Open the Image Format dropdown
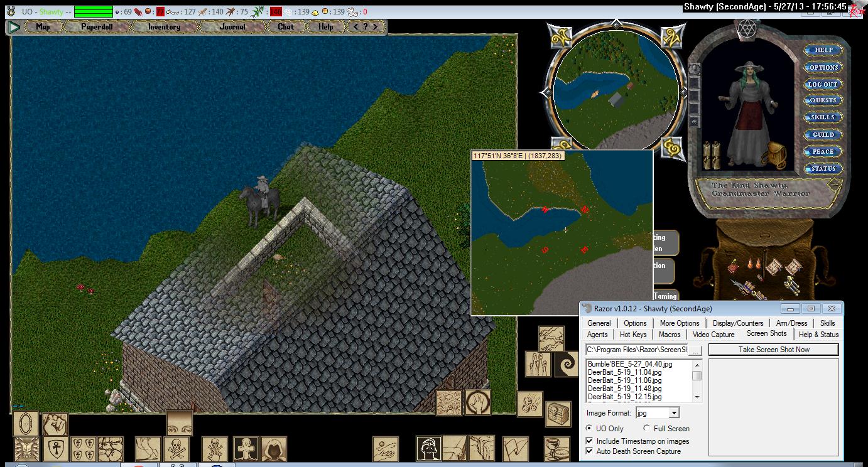This screenshot has width=868, height=467. coord(673,413)
